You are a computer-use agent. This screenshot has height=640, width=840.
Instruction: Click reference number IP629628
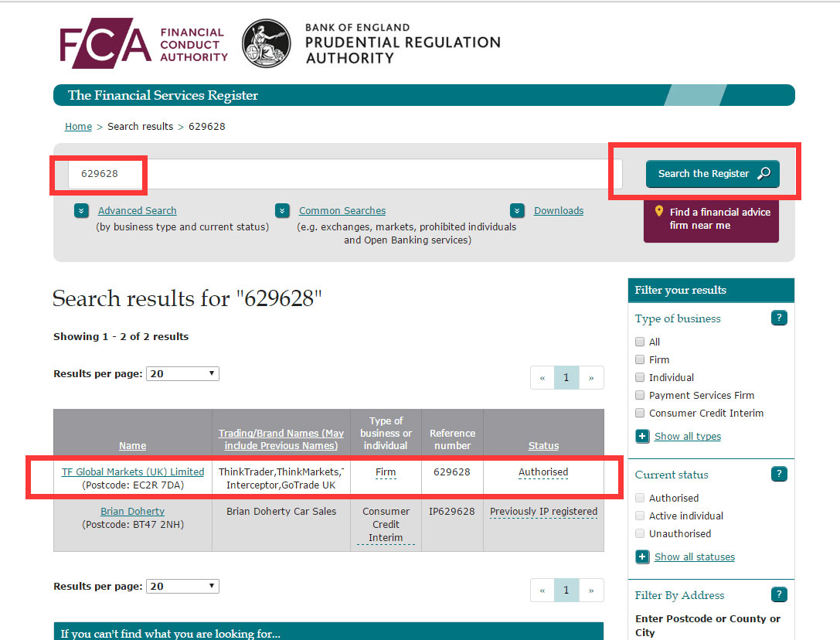click(452, 512)
